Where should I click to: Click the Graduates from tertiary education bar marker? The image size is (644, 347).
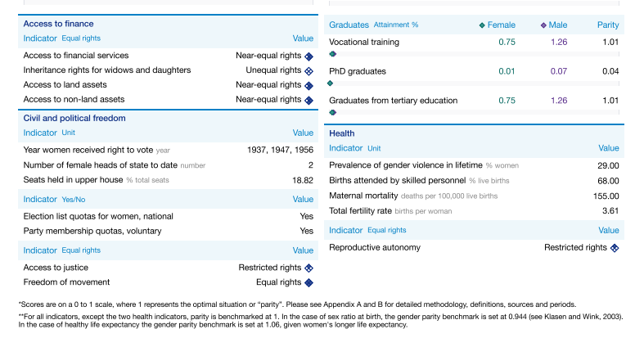click(x=333, y=112)
